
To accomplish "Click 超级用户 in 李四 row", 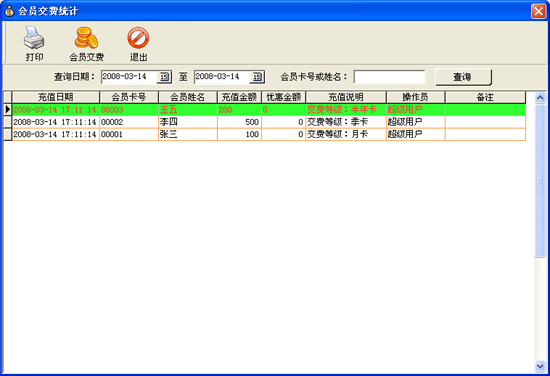I will coord(405,122).
